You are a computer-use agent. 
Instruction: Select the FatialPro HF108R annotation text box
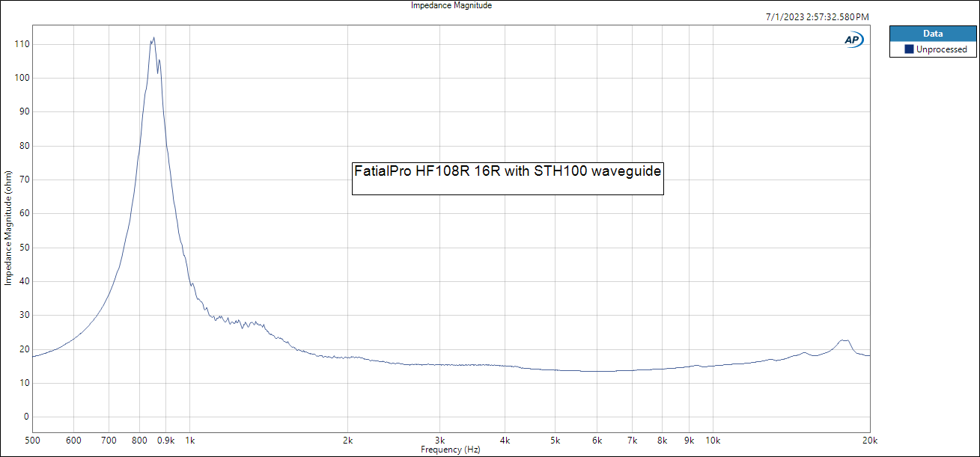508,179
